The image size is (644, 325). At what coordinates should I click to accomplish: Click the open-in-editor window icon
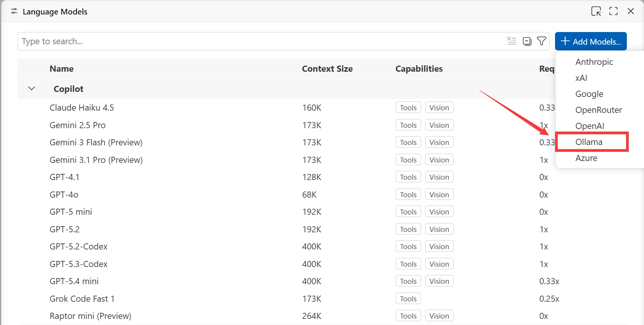coord(596,11)
